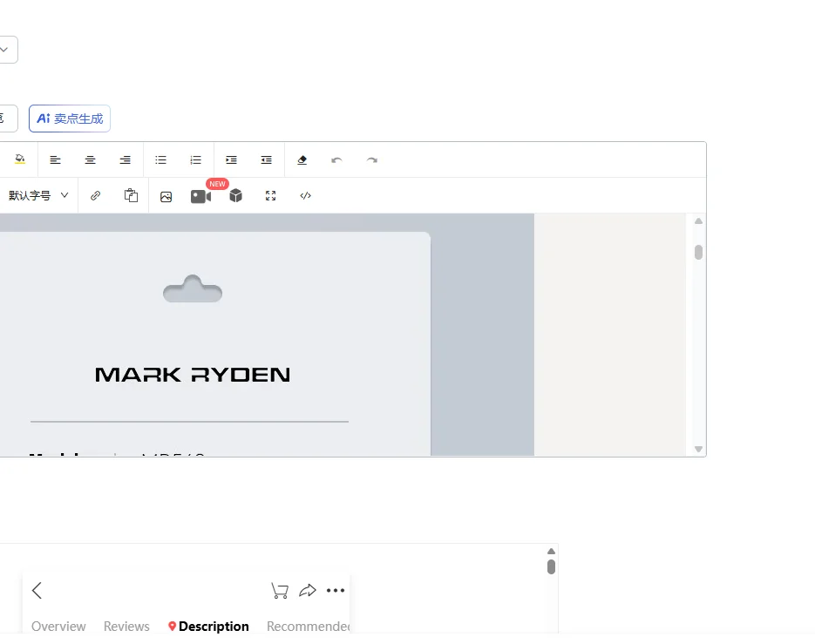Click the share arrow icon
This screenshot has width=815, height=644.
(308, 591)
